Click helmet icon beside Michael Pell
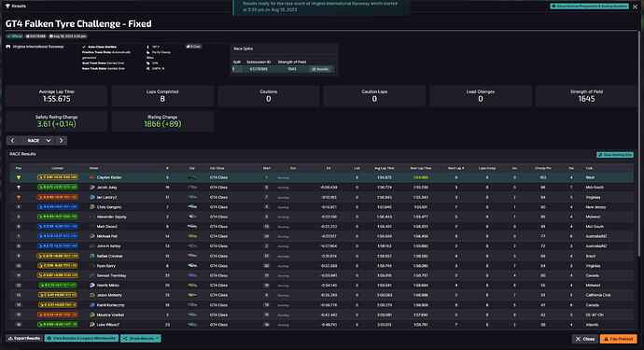Image resolution: width=644 pixels, height=350 pixels. tap(92, 236)
